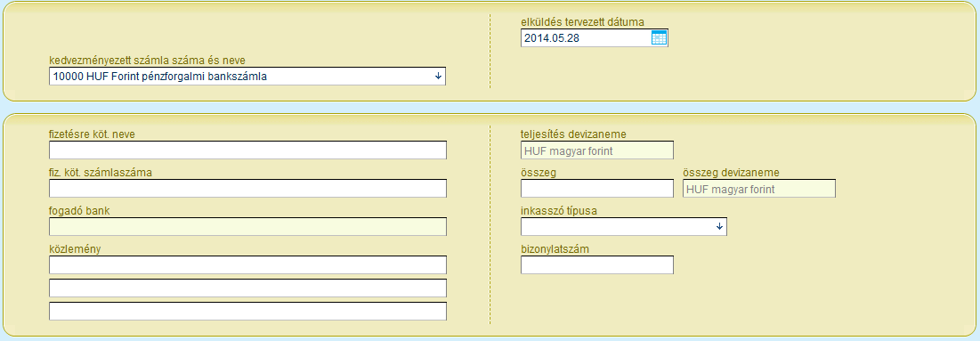Viewport: 980px width, 341px height.
Task: Click the 'összeg devizaneme' label
Action: [732, 173]
